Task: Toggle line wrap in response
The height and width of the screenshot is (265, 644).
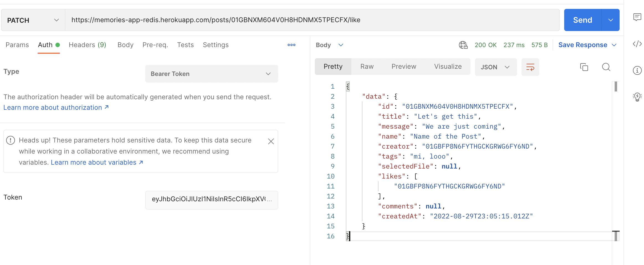Action: (x=530, y=67)
